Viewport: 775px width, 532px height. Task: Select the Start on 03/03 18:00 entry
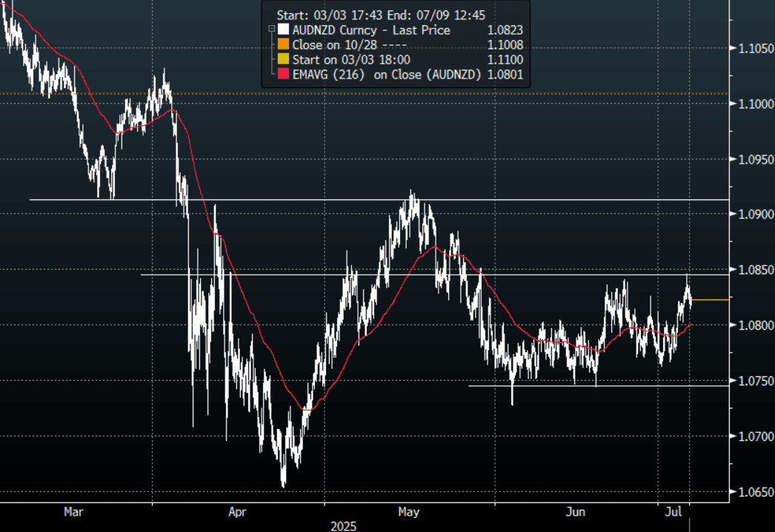(352, 59)
